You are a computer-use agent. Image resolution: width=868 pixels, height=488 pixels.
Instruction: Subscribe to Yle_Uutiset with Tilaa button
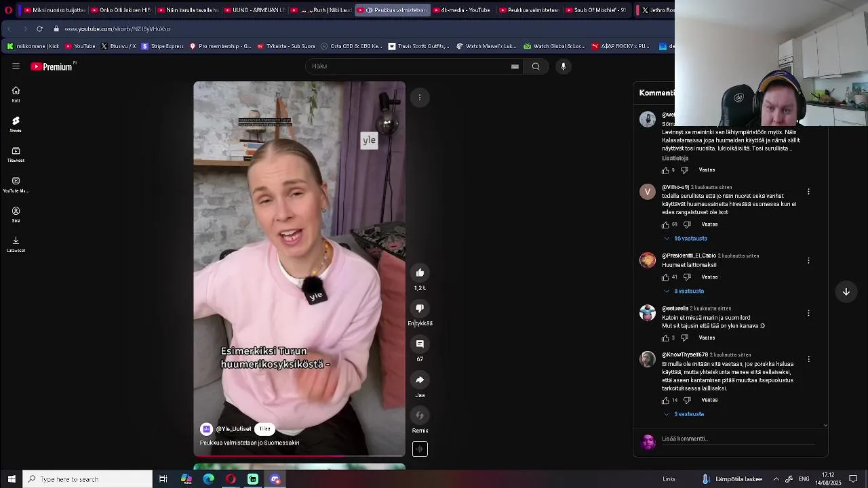[x=265, y=429]
